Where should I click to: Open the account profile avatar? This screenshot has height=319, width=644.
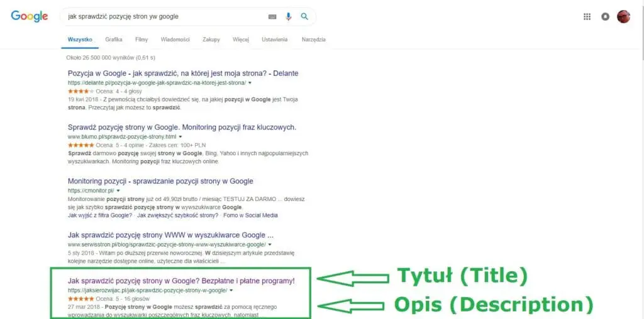tap(623, 16)
